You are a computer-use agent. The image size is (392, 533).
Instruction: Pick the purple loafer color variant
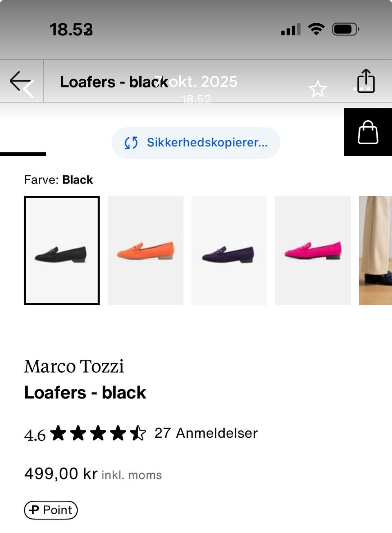pyautogui.click(x=229, y=251)
